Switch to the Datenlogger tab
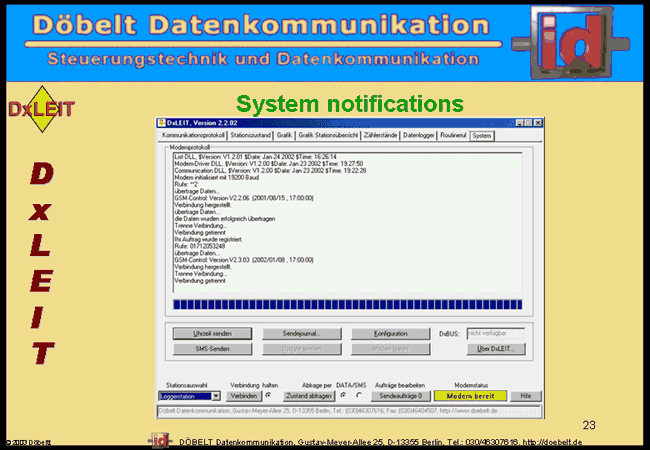The width and height of the screenshot is (650, 450). 419,135
